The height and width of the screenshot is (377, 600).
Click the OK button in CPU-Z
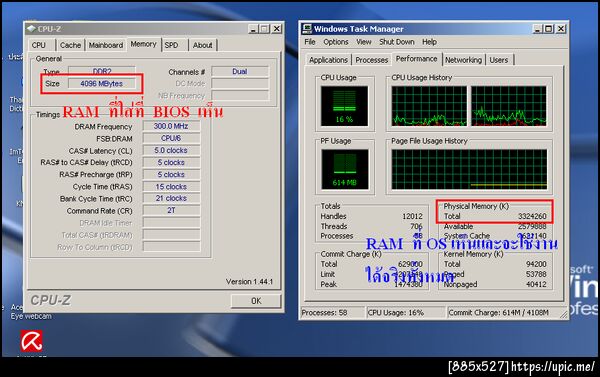[256, 301]
